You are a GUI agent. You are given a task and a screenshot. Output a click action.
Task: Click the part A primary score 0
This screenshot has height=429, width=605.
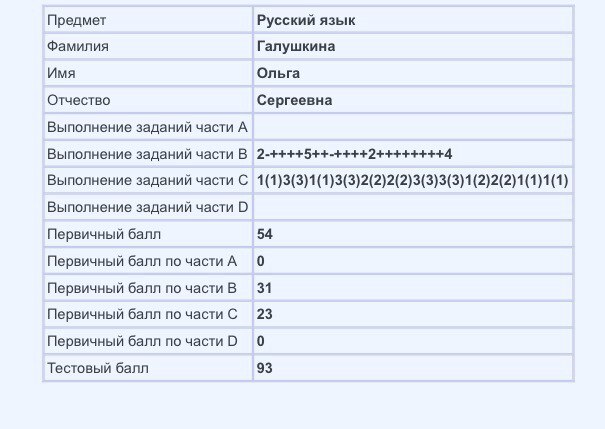pos(261,261)
